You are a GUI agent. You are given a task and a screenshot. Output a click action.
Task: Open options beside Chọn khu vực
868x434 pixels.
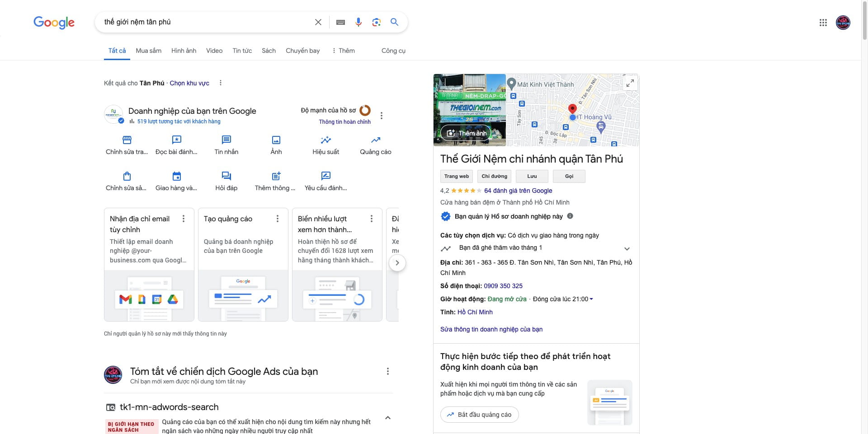pos(221,83)
